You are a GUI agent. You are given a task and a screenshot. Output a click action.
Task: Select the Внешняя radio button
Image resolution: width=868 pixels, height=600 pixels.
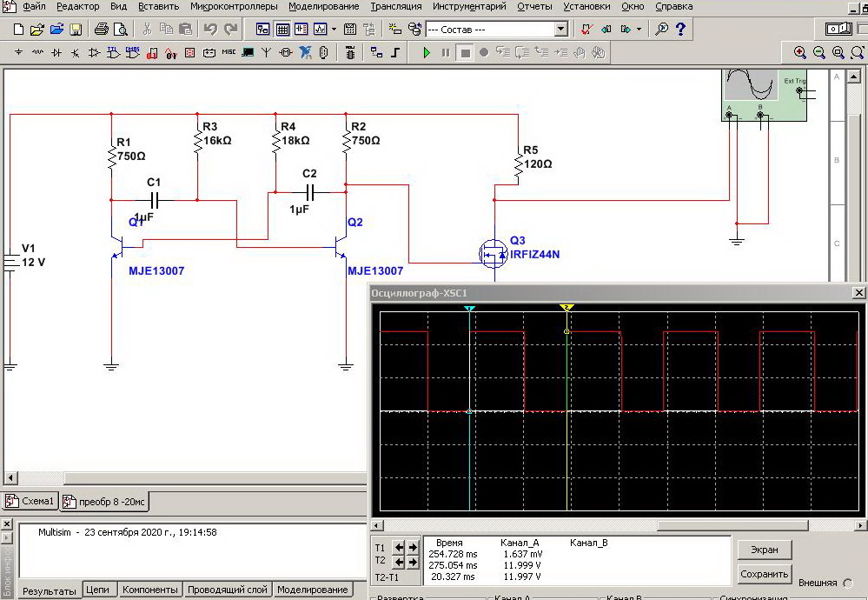click(x=848, y=583)
